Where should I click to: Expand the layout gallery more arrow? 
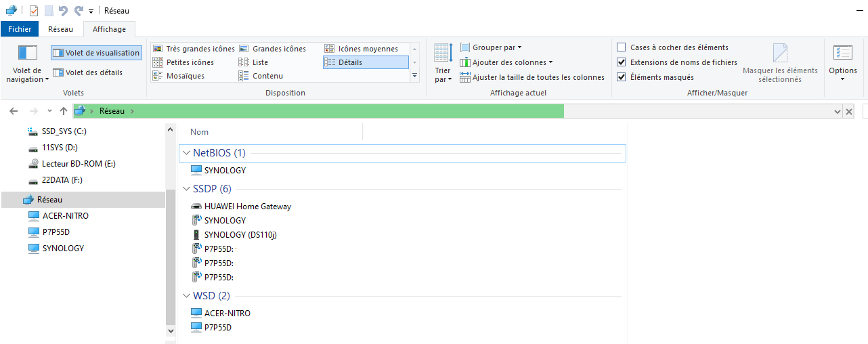click(415, 76)
